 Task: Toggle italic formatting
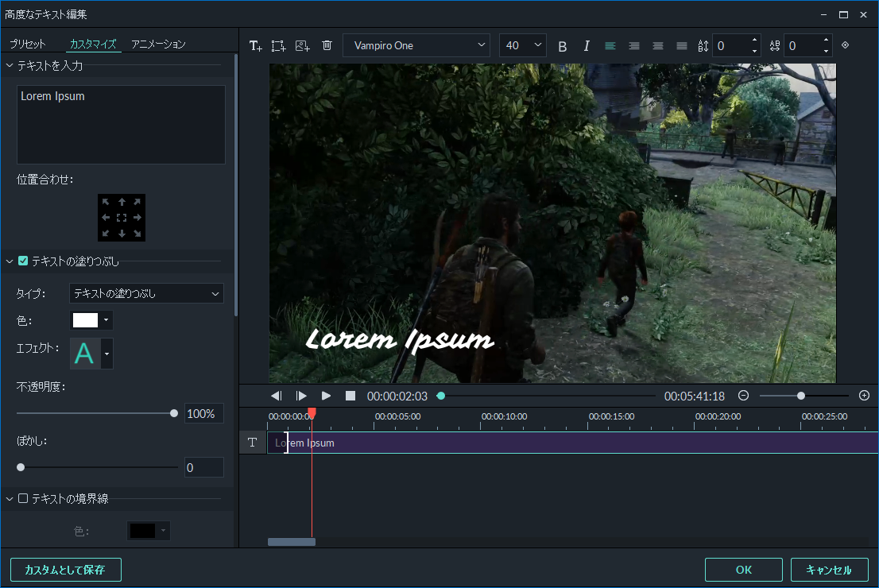pos(587,46)
